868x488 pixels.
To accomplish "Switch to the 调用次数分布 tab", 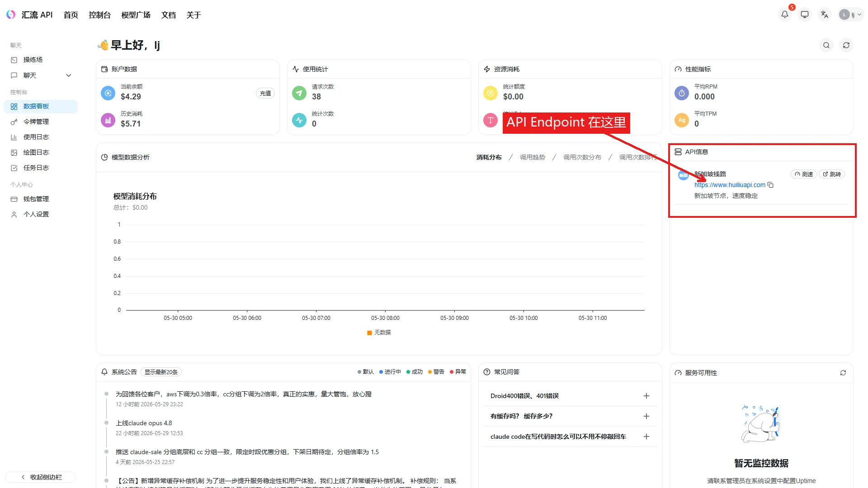I will coord(582,157).
